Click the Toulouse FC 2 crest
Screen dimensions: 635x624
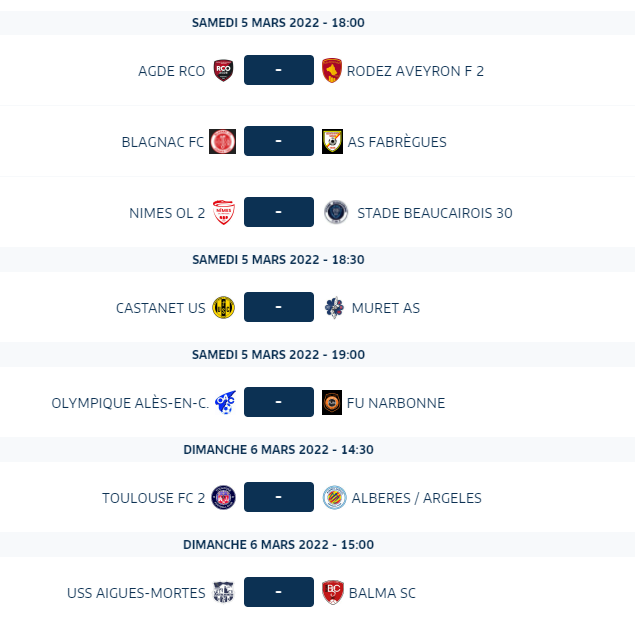tap(224, 497)
